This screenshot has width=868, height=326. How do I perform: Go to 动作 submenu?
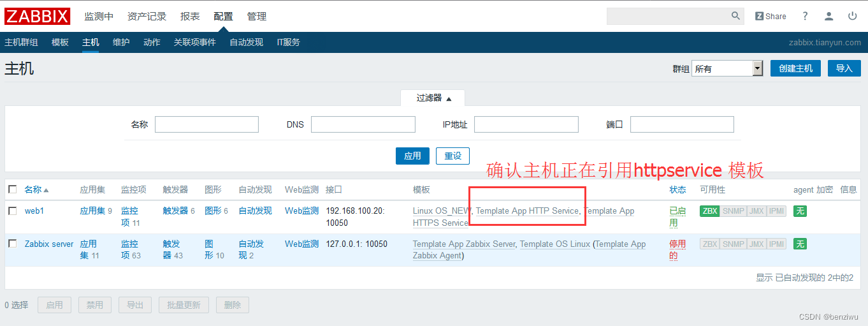point(152,42)
